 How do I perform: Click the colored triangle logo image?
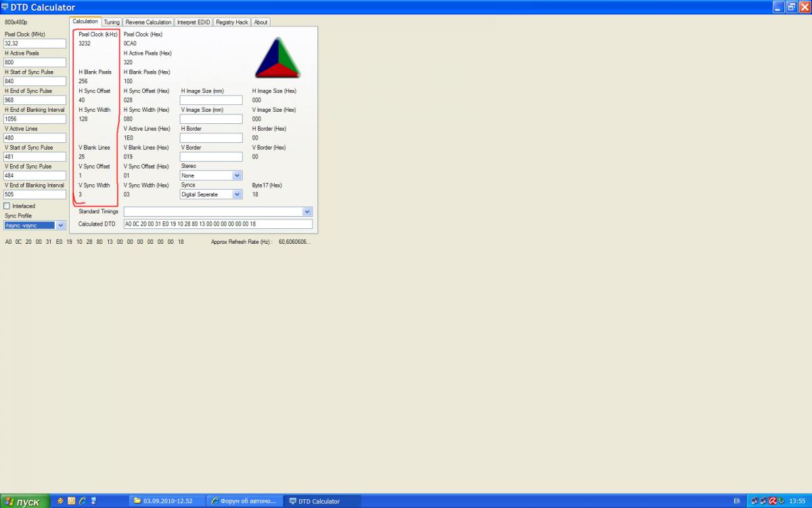pyautogui.click(x=277, y=58)
